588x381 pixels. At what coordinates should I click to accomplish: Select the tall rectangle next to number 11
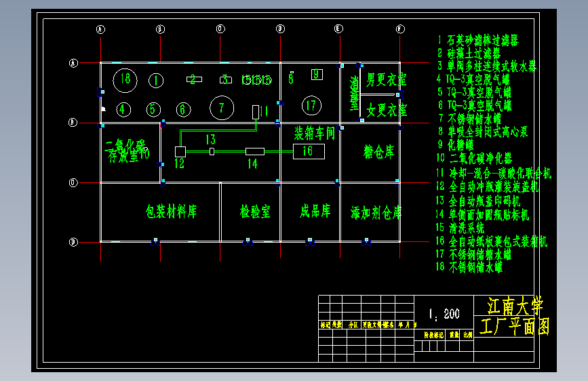pyautogui.click(x=256, y=112)
